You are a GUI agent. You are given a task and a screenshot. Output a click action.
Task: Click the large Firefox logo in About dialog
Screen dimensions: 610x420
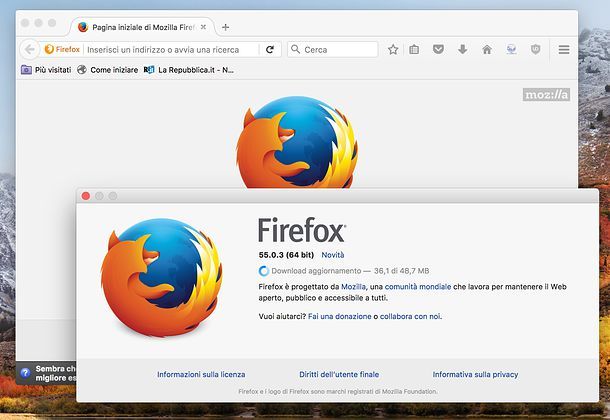(x=161, y=277)
